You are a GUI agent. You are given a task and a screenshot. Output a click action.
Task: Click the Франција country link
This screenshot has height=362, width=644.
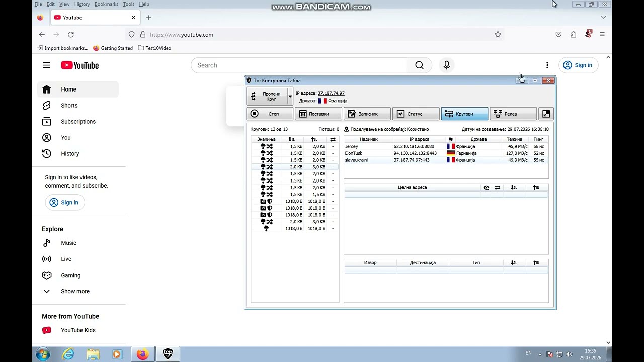coord(338,101)
